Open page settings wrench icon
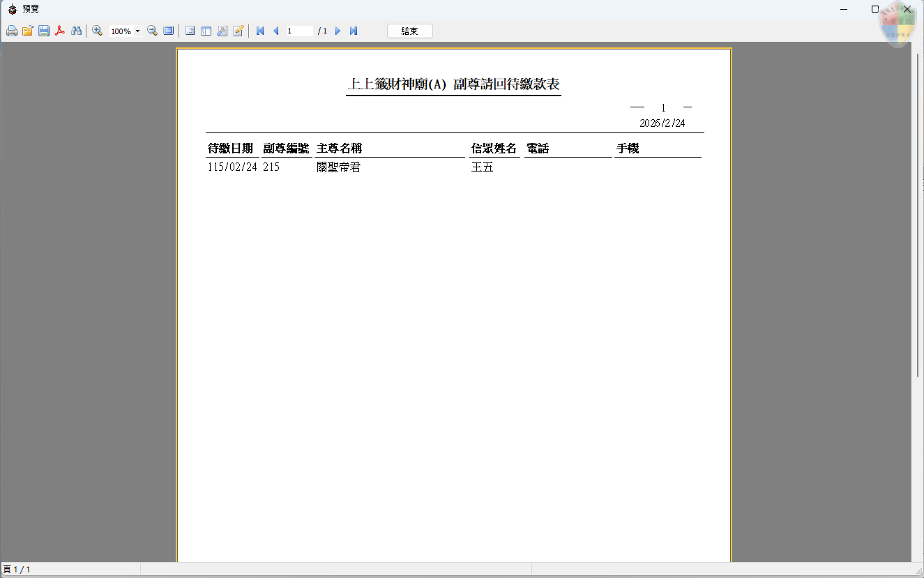This screenshot has height=578, width=924. point(222,31)
